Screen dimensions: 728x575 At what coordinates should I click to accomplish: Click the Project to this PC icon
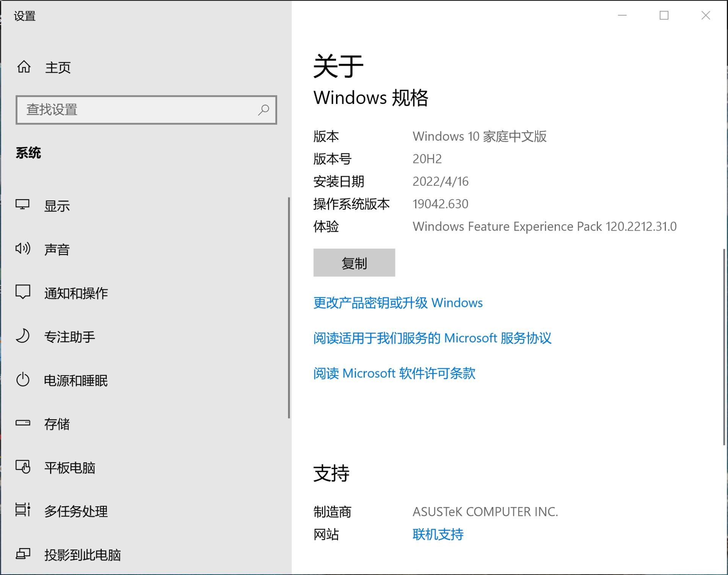click(x=23, y=554)
